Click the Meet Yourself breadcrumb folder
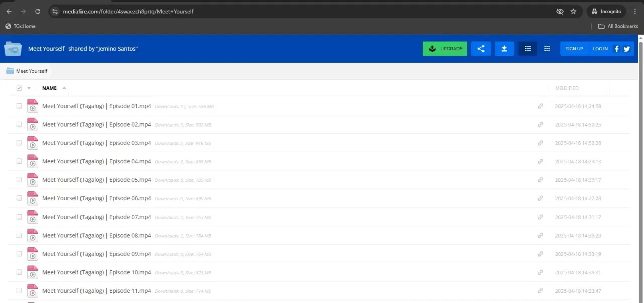644x303 pixels. point(27,71)
